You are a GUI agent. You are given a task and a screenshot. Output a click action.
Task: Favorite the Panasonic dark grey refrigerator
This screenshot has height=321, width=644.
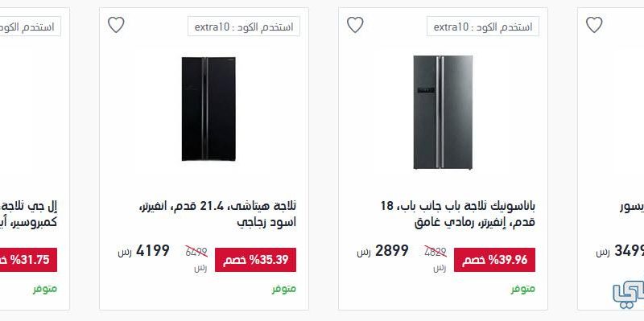(355, 25)
